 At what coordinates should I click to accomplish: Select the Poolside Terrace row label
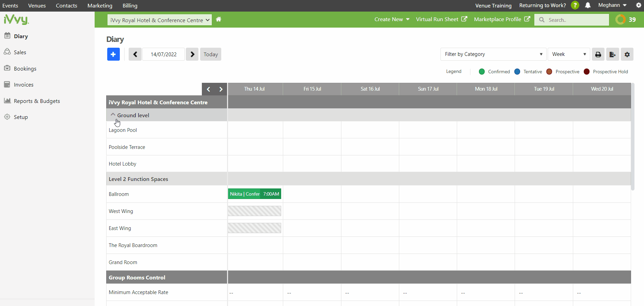point(127,147)
